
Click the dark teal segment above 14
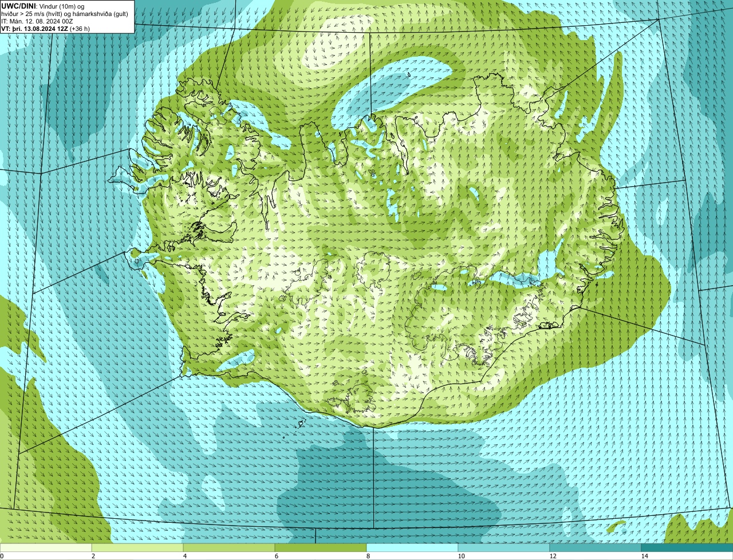pyautogui.click(x=687, y=548)
